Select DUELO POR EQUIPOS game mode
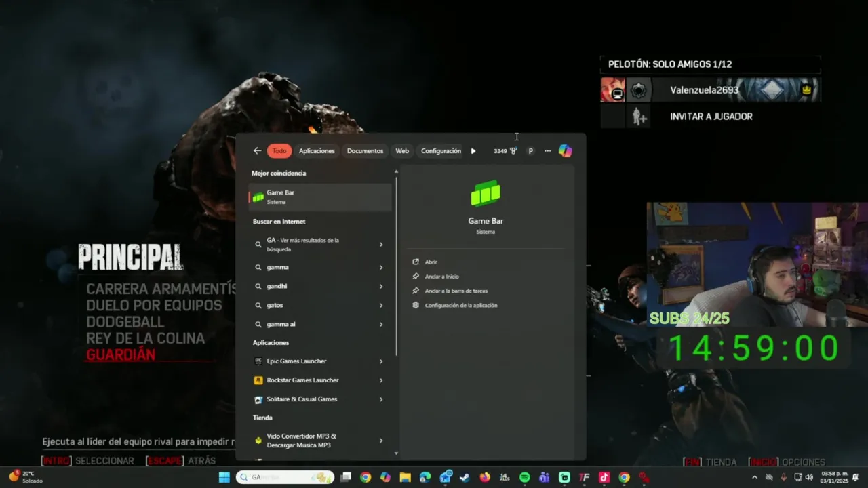Viewport: 868px width, 488px height. pos(154,306)
